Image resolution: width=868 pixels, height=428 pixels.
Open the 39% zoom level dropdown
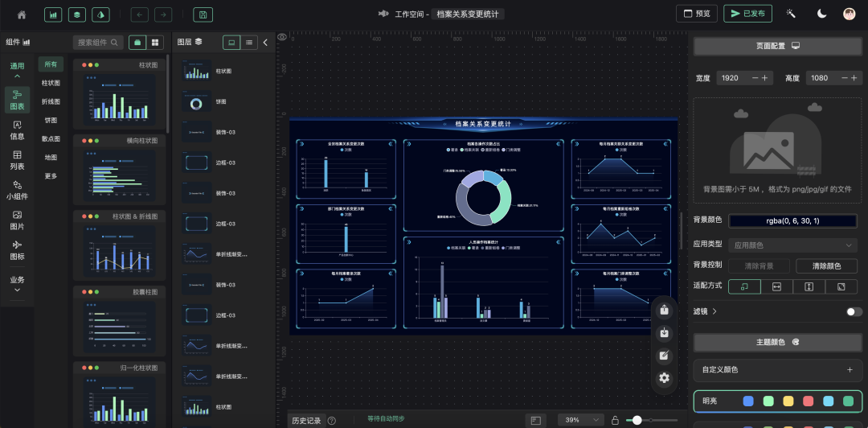(581, 420)
